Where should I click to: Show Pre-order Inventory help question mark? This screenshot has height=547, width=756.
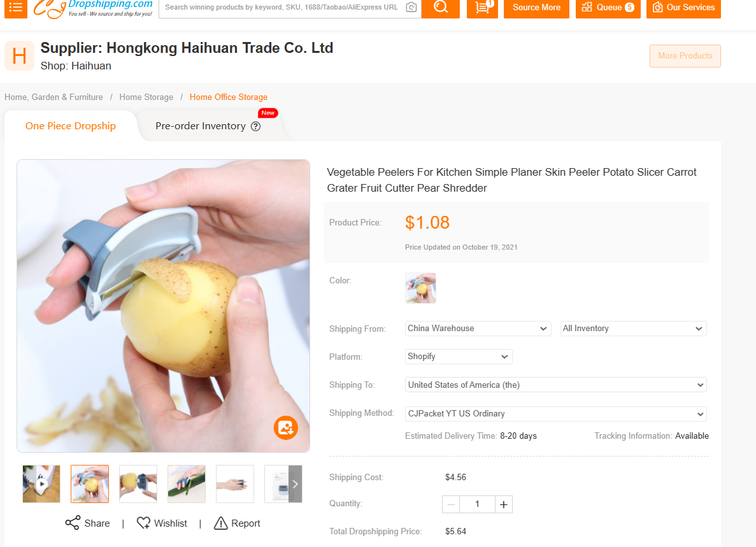click(256, 126)
